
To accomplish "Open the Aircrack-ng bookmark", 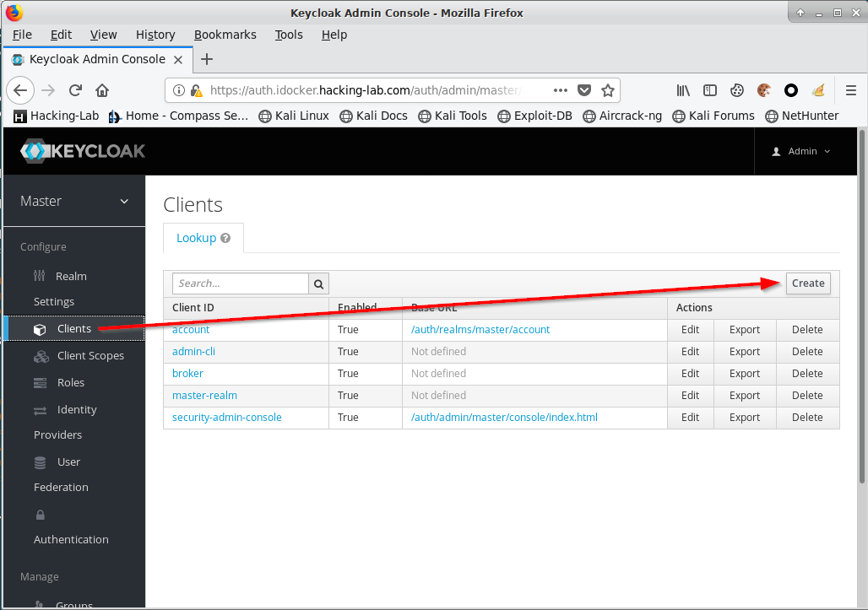I will click(623, 116).
